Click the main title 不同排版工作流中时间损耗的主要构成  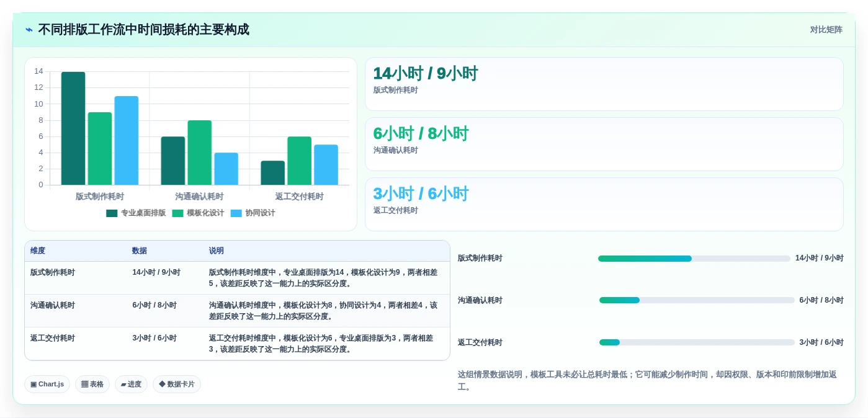click(143, 30)
